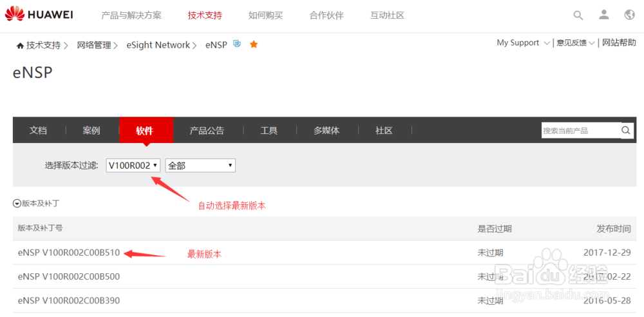Viewport: 644px width, 317px height.
Task: Open 技术支持 menu
Action: click(205, 15)
